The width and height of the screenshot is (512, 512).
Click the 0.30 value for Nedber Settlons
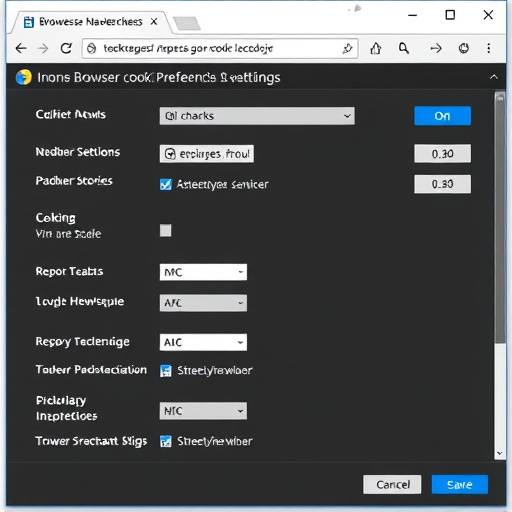pyautogui.click(x=442, y=154)
